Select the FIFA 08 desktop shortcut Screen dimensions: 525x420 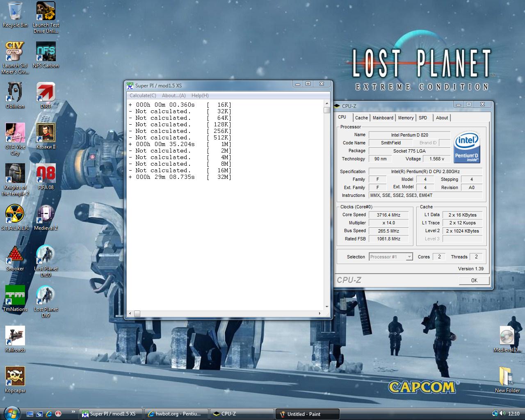coord(46,177)
